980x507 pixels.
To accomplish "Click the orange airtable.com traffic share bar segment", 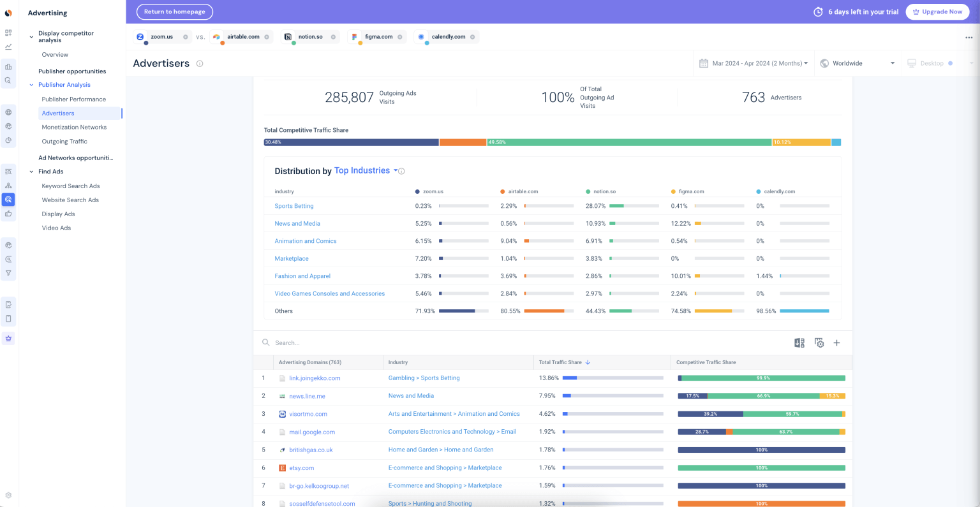I will (463, 142).
